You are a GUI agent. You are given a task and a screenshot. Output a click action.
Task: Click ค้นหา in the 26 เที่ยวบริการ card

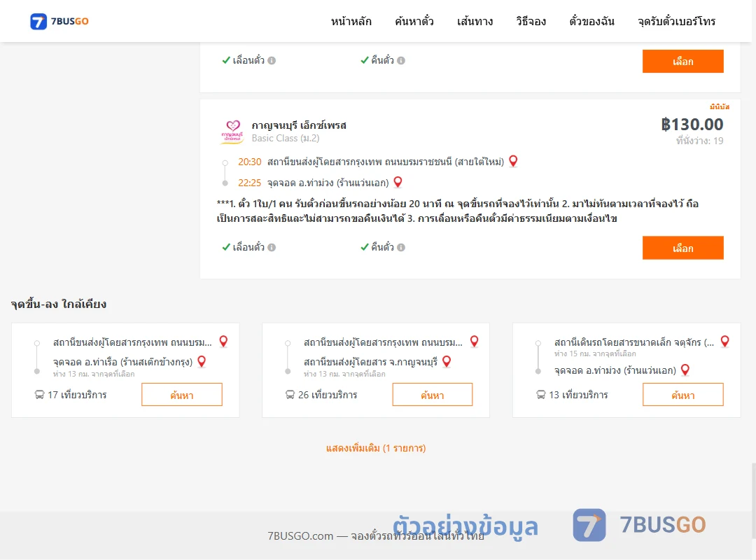(x=433, y=395)
